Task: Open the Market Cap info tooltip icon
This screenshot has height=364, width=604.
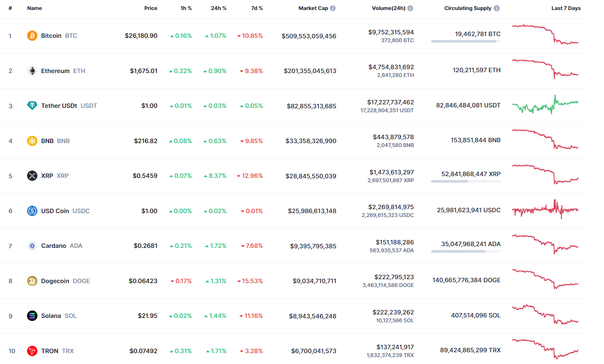Action: point(334,8)
